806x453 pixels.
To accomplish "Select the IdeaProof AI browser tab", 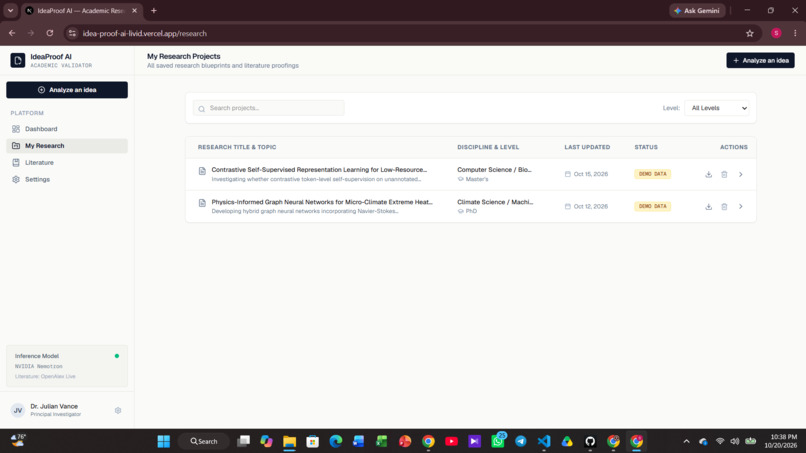I will 81,10.
